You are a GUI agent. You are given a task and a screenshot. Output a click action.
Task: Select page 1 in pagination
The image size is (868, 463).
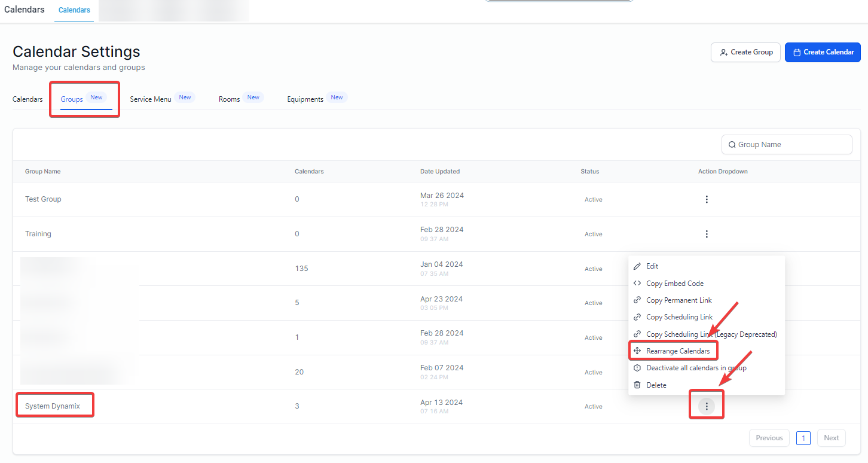point(803,437)
